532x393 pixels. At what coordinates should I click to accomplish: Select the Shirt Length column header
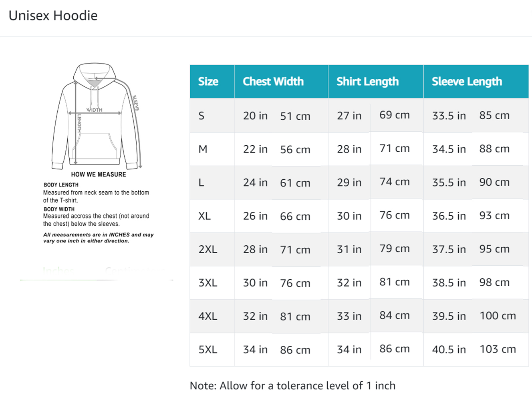tap(367, 82)
